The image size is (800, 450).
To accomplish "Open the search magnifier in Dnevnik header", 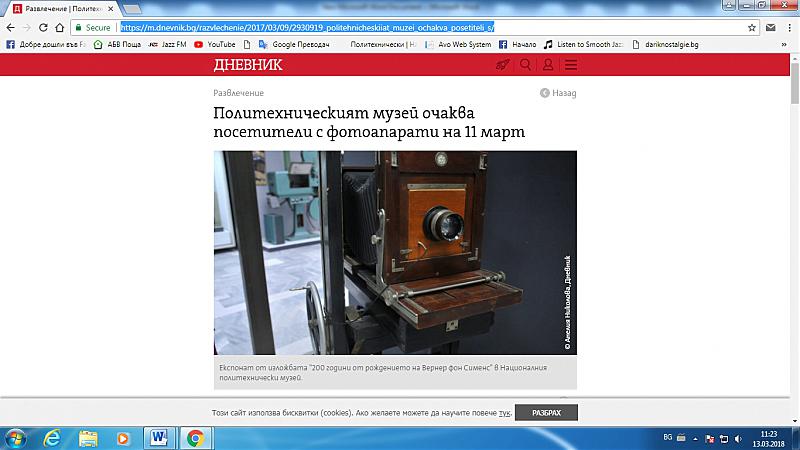I will 525,65.
